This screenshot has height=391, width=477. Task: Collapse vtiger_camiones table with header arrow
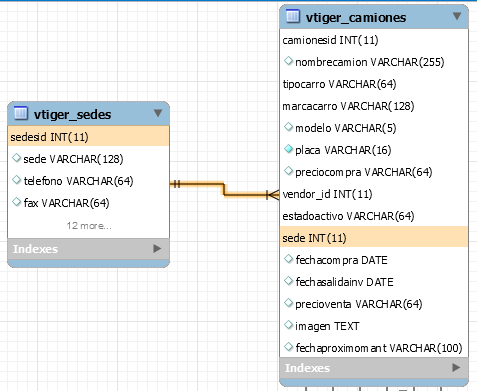[457, 16]
